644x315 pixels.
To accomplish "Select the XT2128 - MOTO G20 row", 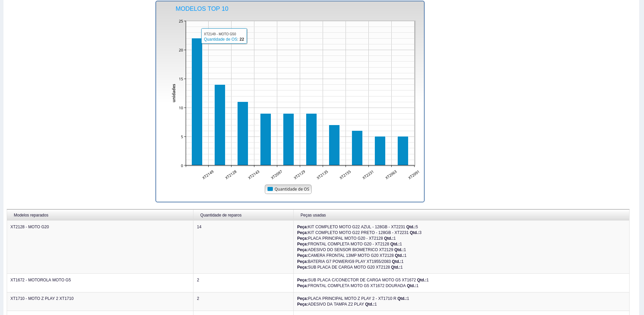I will click(30, 227).
